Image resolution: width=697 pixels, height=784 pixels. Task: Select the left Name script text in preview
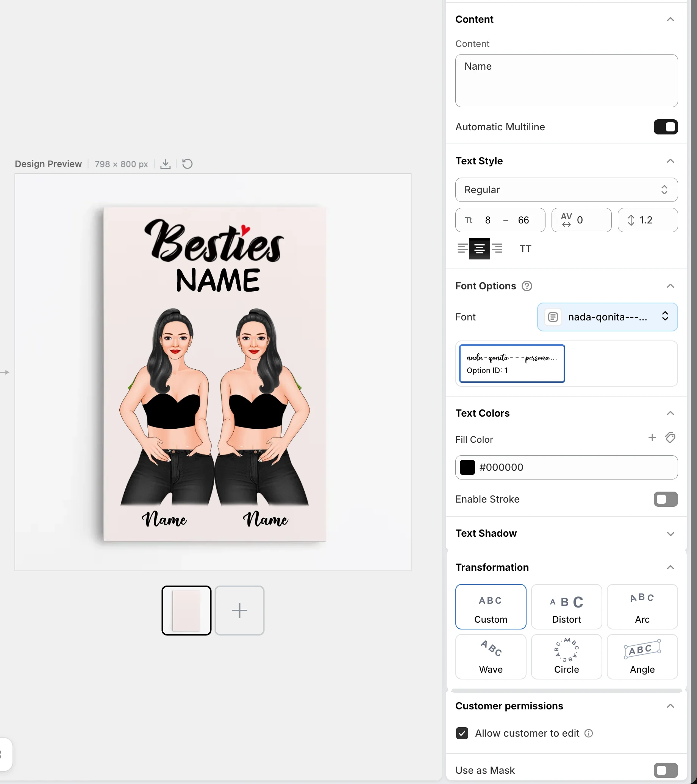point(164,519)
